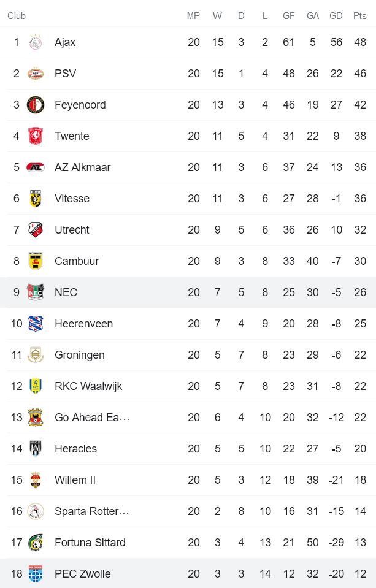Image resolution: width=376 pixels, height=588 pixels.
Task: Click the Twente red crest icon
Action: (x=36, y=136)
